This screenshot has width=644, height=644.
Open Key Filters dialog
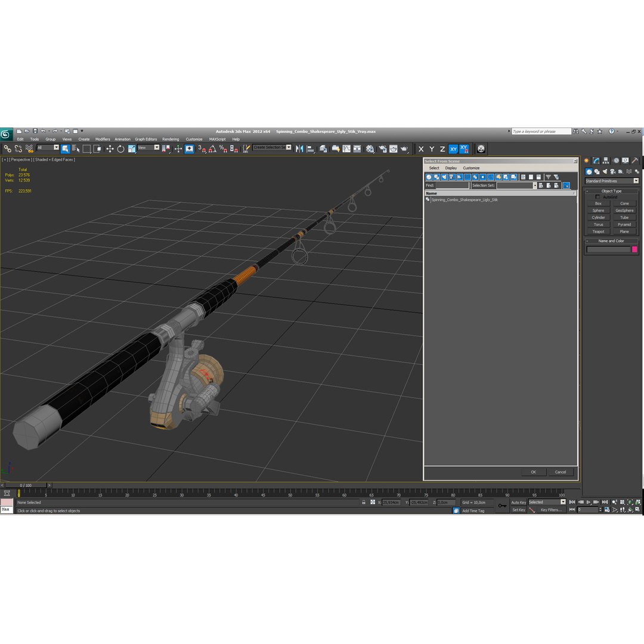(551, 510)
